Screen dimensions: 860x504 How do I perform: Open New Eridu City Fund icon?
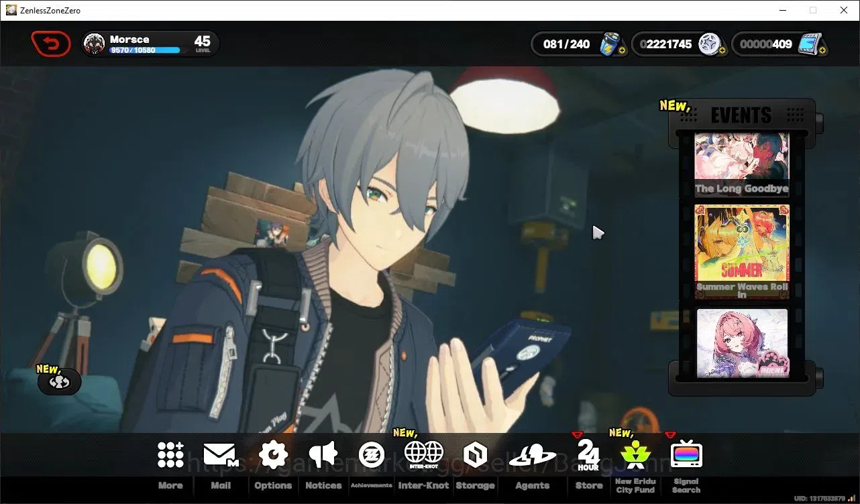[635, 454]
